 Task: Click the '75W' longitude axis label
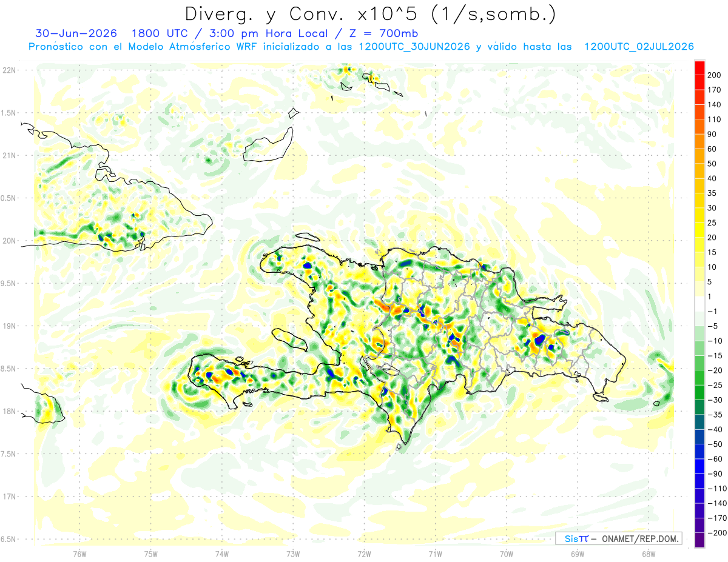151,553
